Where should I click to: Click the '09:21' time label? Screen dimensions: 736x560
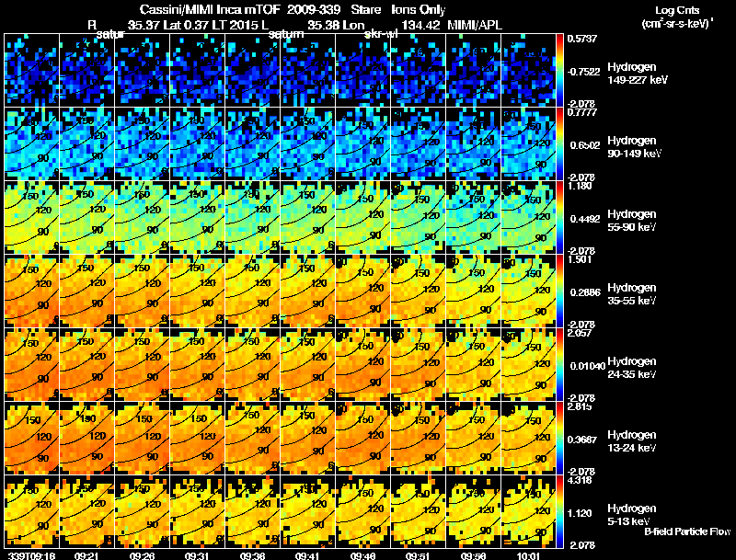point(86,555)
